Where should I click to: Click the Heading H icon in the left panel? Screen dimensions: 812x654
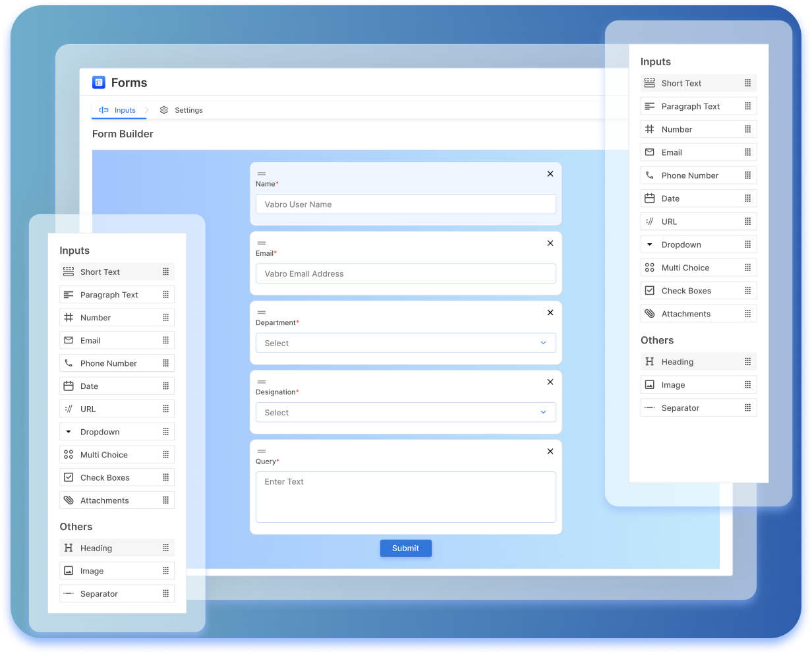[x=69, y=548]
